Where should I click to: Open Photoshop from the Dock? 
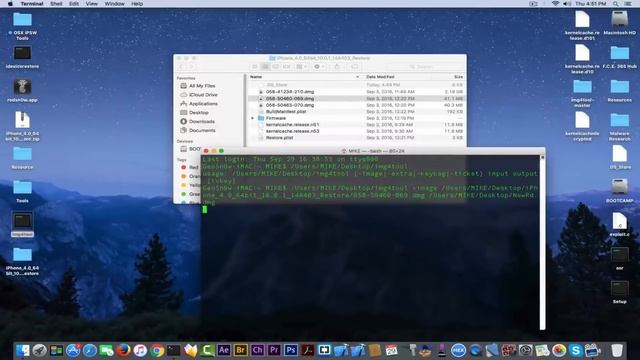point(291,350)
